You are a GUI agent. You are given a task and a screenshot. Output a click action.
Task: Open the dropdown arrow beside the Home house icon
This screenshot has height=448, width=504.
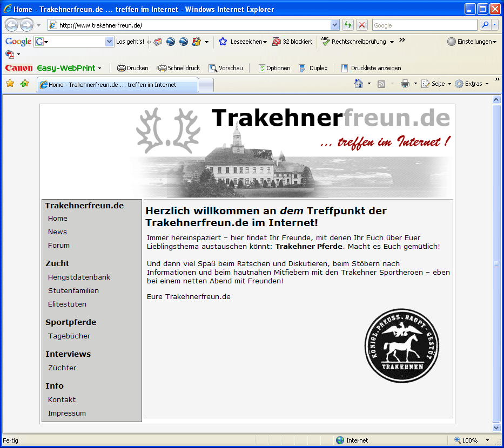369,84
